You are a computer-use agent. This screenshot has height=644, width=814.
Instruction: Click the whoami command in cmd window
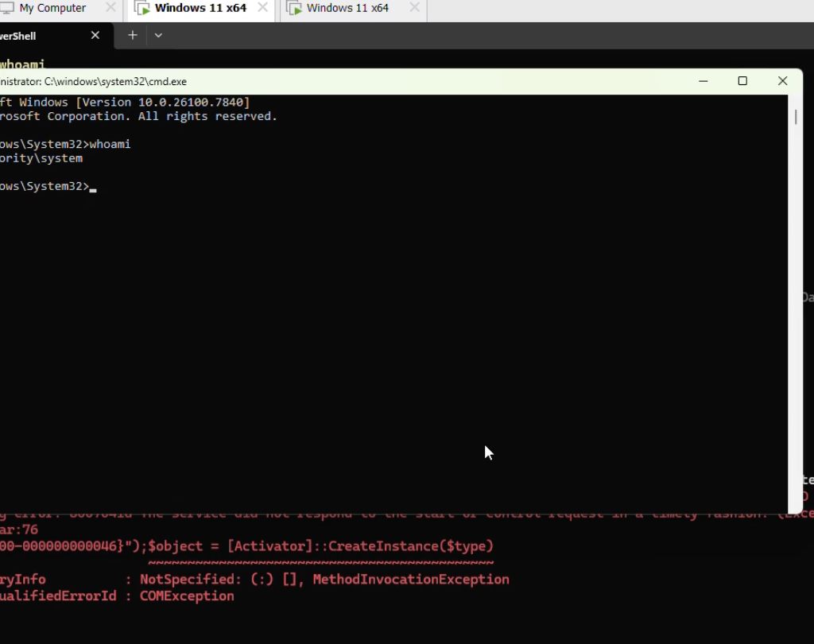(110, 144)
